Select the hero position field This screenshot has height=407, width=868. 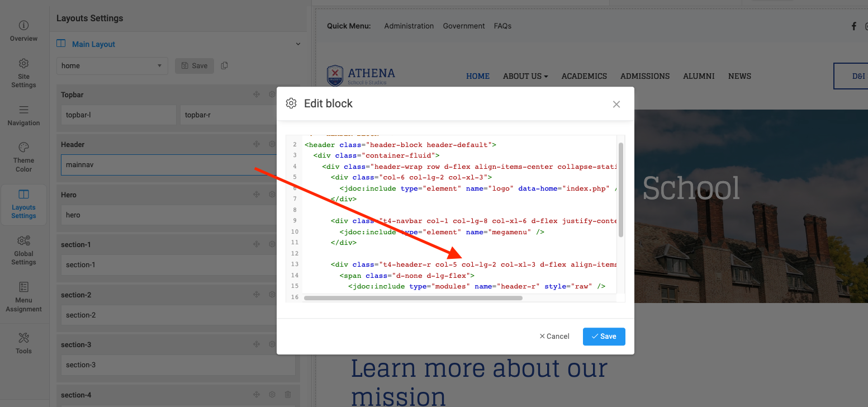(169, 215)
